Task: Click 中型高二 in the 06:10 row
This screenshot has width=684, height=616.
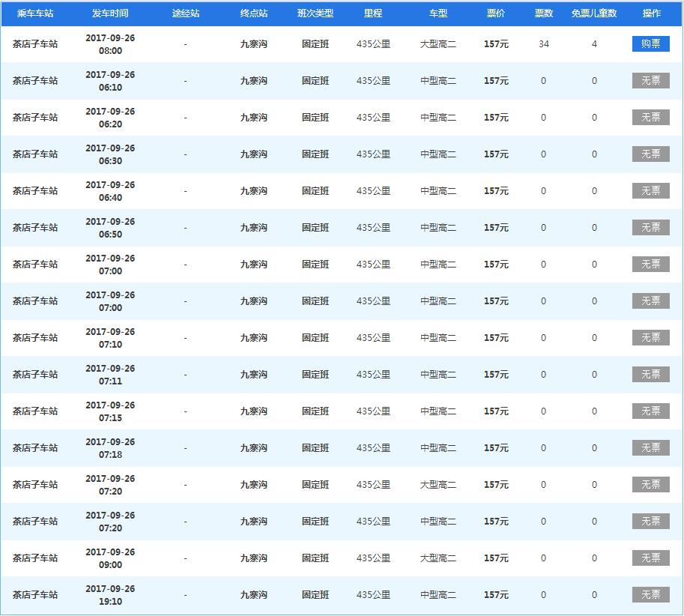Action: tap(438, 81)
